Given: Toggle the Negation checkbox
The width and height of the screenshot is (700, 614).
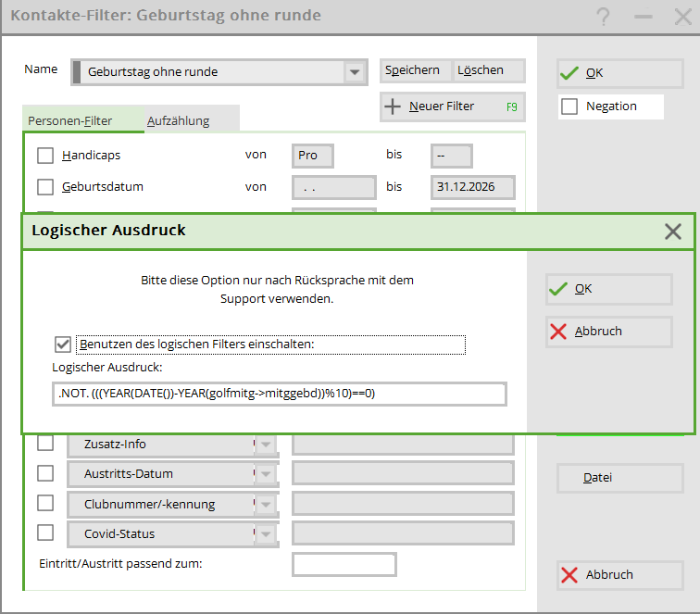Looking at the screenshot, I should 569,107.
